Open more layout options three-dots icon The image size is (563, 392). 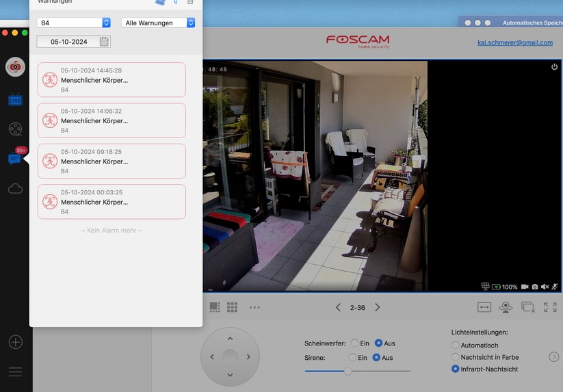(x=254, y=307)
